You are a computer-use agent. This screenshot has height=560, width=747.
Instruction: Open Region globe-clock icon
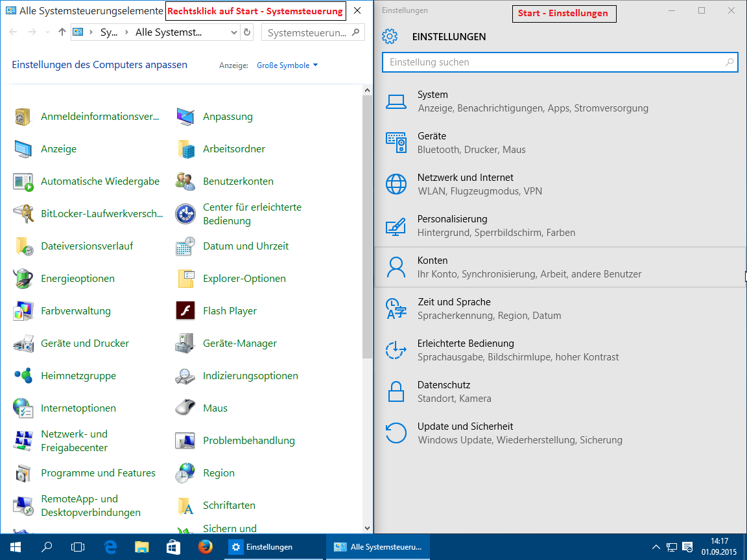click(x=185, y=473)
